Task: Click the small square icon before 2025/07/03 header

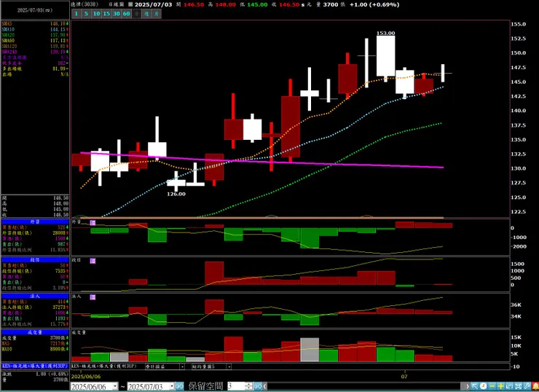Action: coord(130,4)
